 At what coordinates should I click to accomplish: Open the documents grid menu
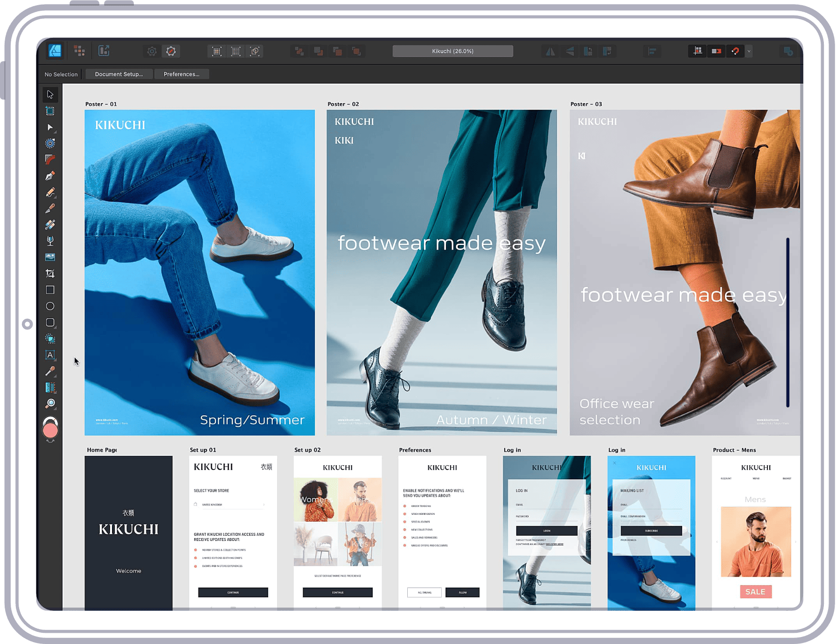tap(80, 51)
